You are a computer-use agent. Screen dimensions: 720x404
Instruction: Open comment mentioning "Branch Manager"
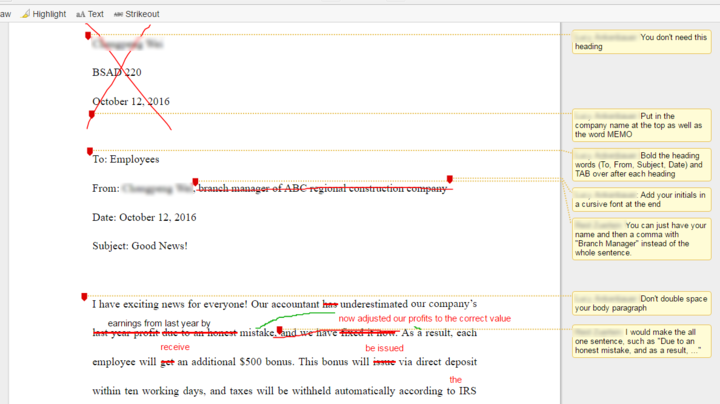tap(641, 239)
